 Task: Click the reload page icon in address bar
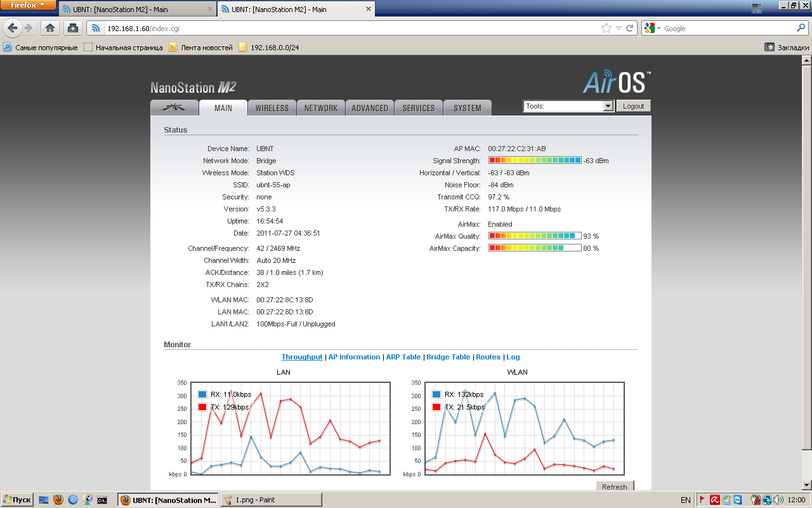(x=630, y=28)
